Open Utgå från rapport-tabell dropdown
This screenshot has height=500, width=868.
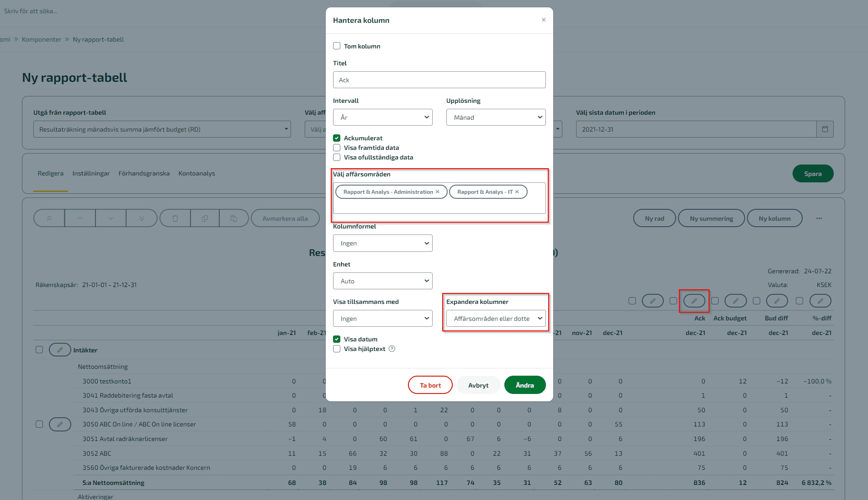pos(162,129)
